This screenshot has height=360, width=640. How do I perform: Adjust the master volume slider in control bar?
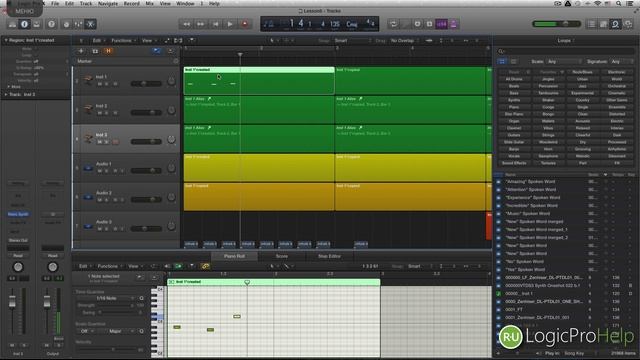557,24
